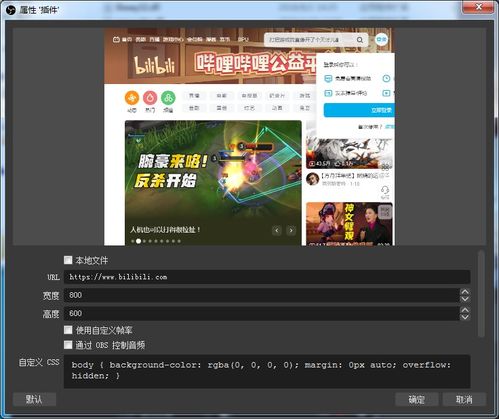The image size is (499, 419).
Task: Increase 高度 with its up arrow
Action: (x=465, y=310)
